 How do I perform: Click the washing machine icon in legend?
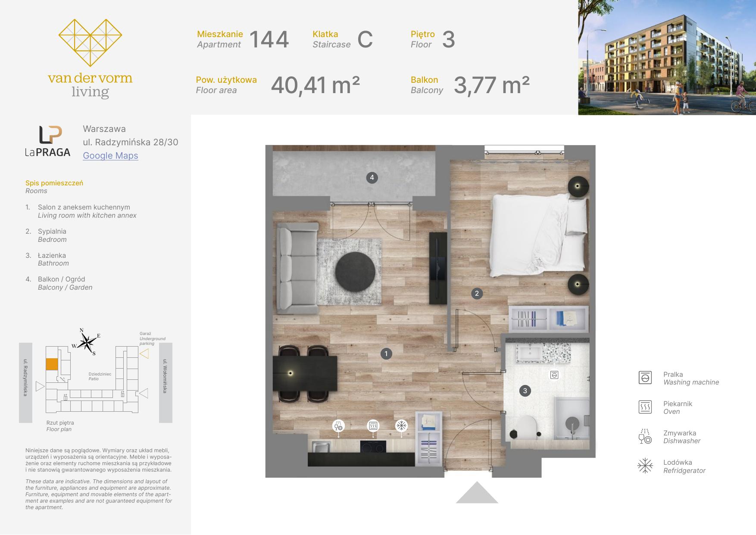click(645, 378)
